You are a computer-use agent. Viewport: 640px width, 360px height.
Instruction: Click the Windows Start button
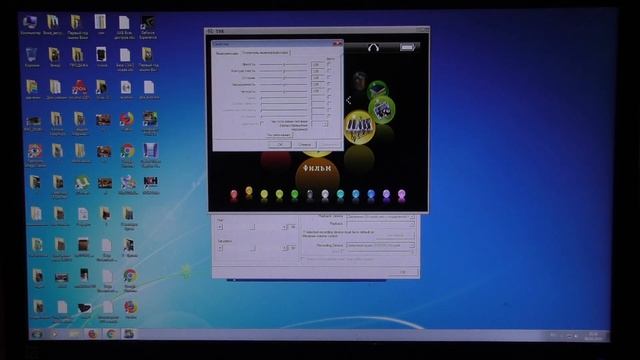37,334
